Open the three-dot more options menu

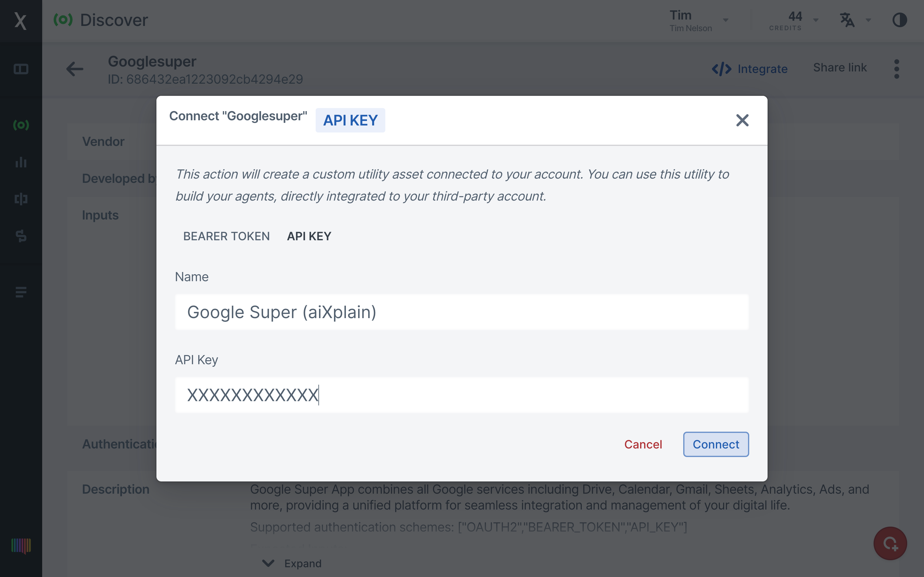tap(896, 69)
